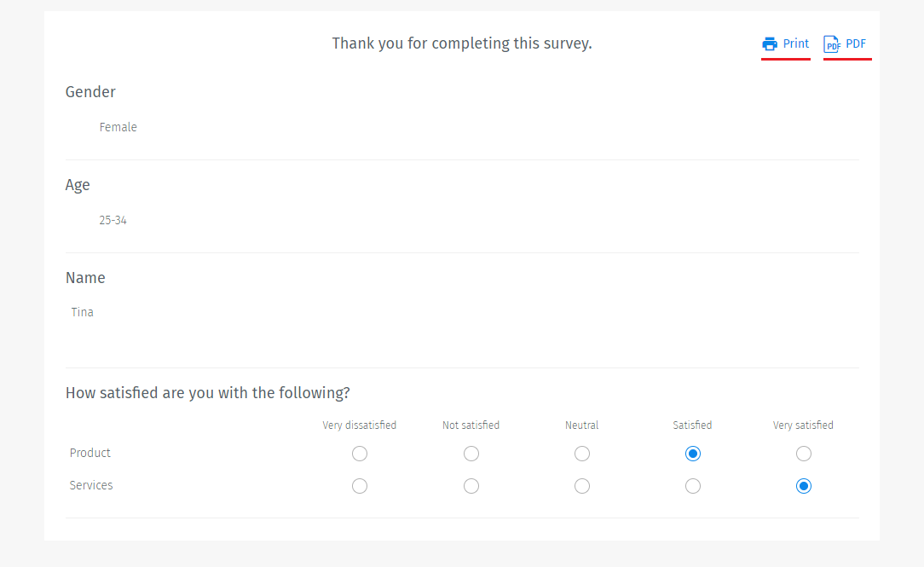
Task: Click the name Tina in the results
Action: click(82, 312)
